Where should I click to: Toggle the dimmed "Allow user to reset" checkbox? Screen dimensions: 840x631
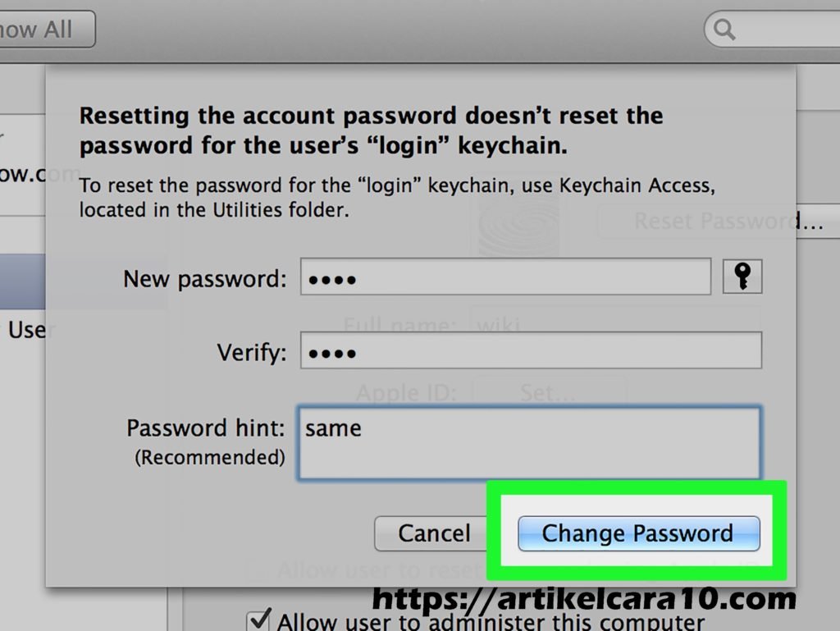pos(257,570)
